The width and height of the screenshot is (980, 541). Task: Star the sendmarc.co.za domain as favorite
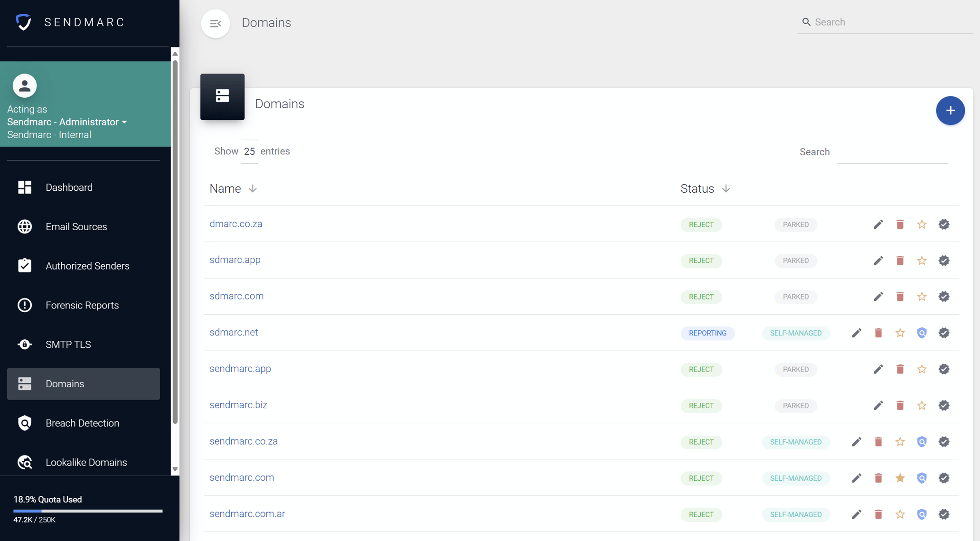[x=900, y=442]
